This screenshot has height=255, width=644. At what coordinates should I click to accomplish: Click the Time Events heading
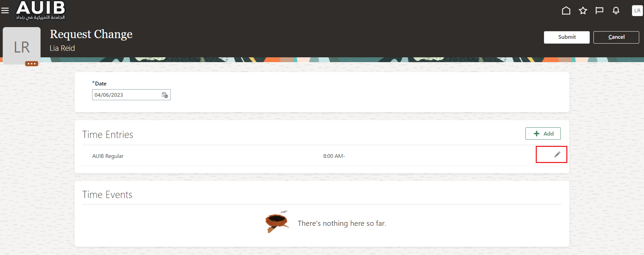pyautogui.click(x=107, y=195)
